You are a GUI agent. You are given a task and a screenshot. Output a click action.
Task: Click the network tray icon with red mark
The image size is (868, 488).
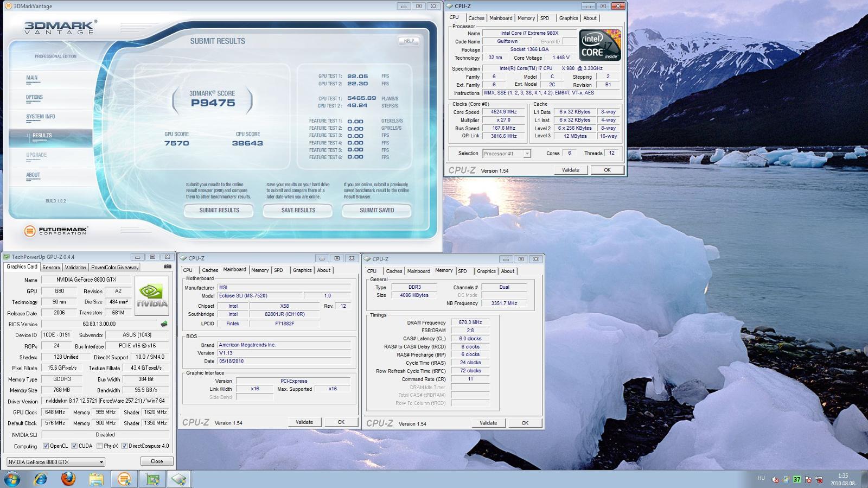point(819,479)
